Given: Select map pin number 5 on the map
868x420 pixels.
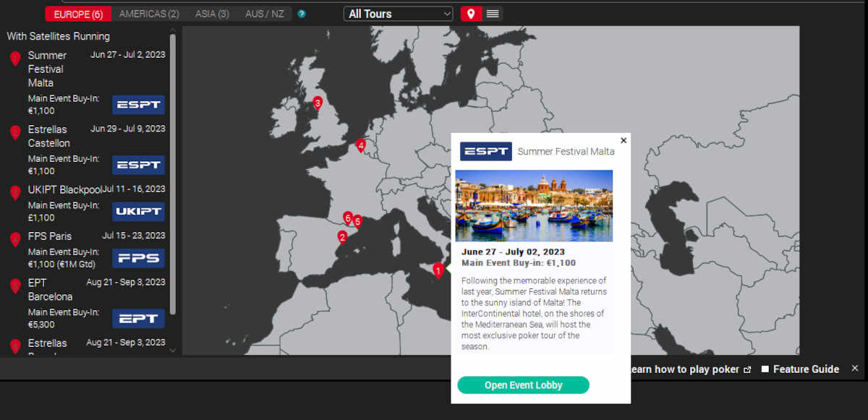Looking at the screenshot, I should point(357,221).
